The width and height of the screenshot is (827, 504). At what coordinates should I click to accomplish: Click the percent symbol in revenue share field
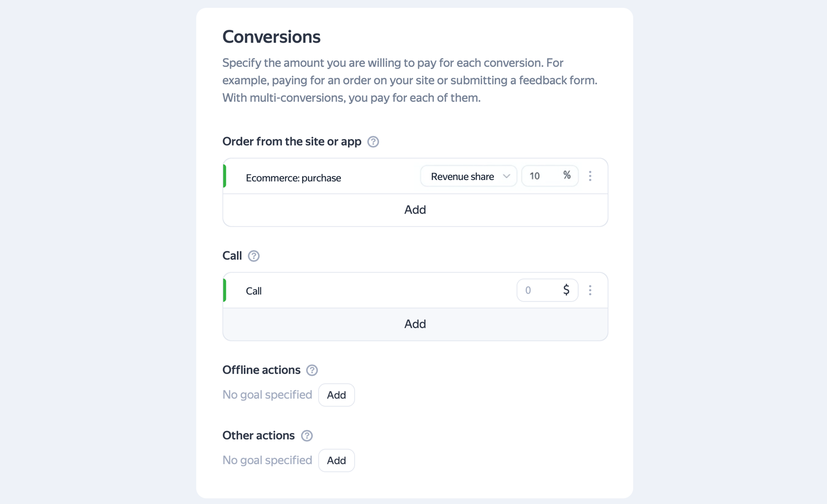click(x=567, y=175)
